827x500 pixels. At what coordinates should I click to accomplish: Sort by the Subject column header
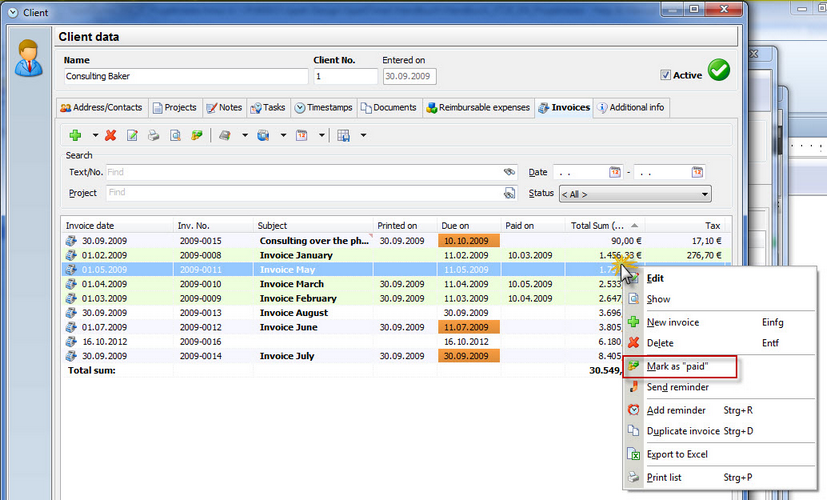[313, 225]
